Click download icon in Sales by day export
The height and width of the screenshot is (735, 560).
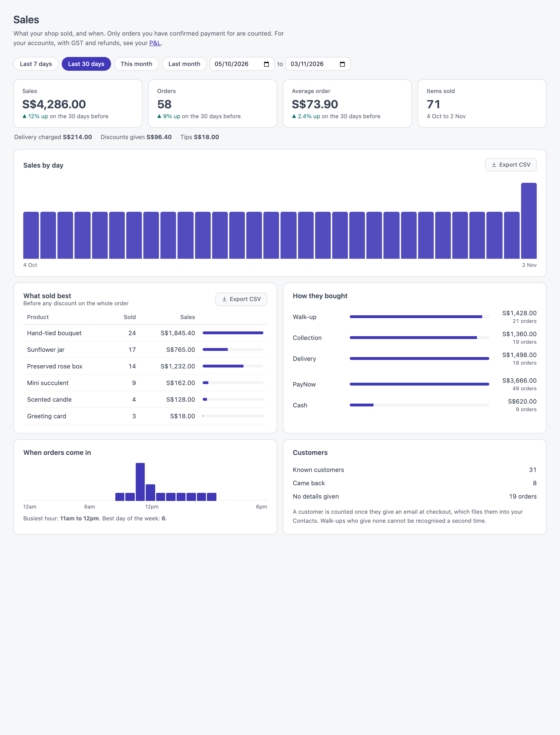pyautogui.click(x=494, y=165)
